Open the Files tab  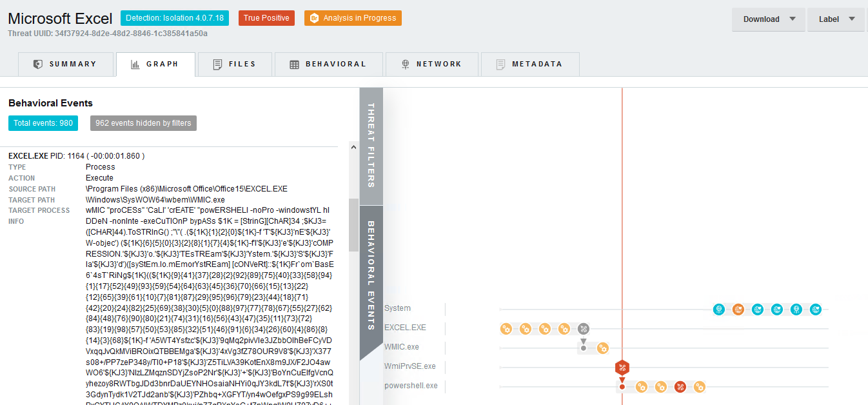[235, 64]
